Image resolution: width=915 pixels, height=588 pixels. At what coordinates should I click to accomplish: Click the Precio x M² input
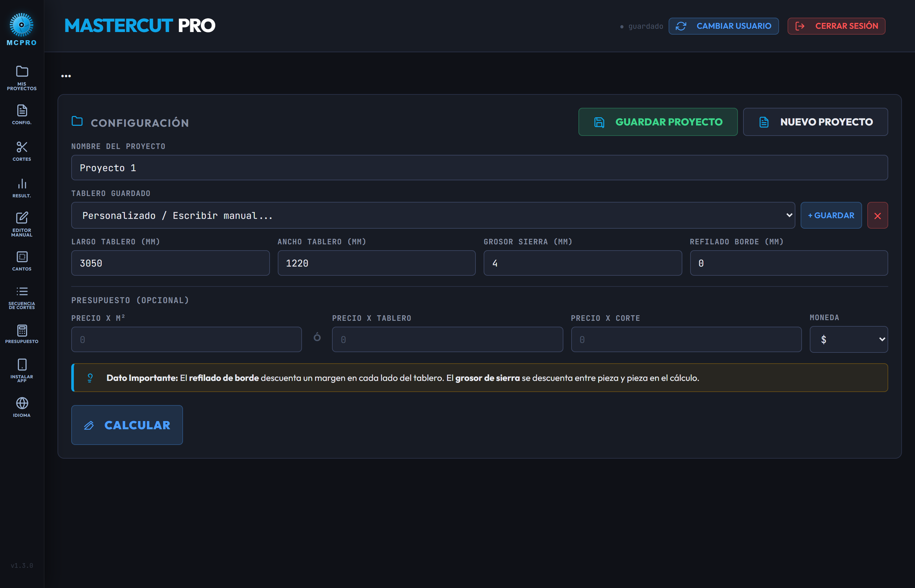pos(186,339)
